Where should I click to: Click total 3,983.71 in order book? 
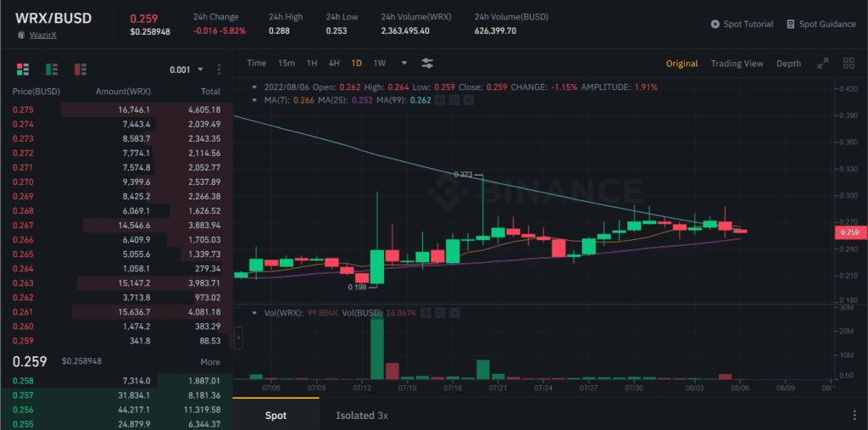tap(204, 283)
